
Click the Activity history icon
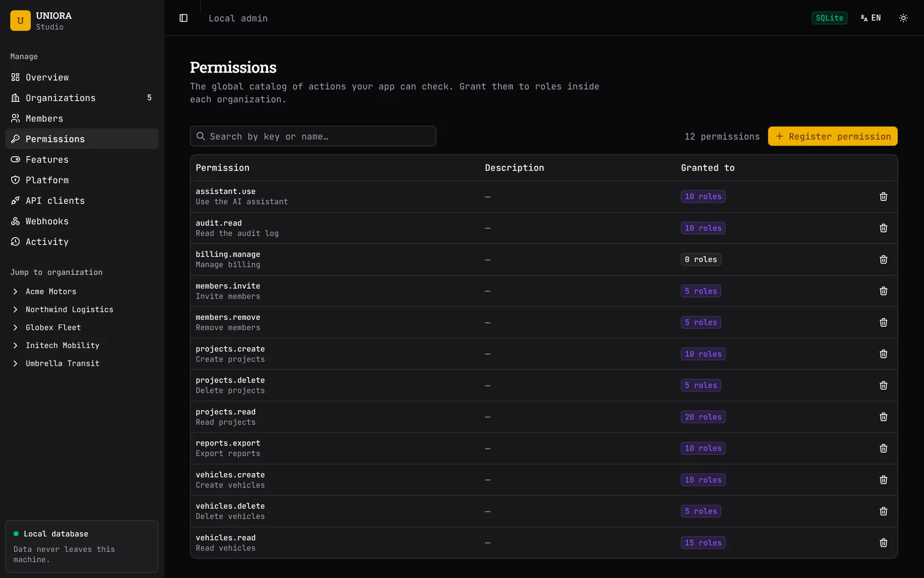tap(15, 241)
